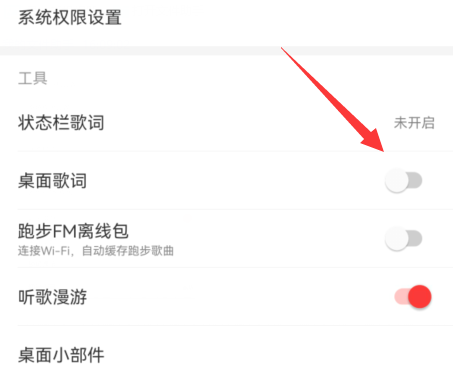Click the gray separator band above 工具

pos(226,51)
